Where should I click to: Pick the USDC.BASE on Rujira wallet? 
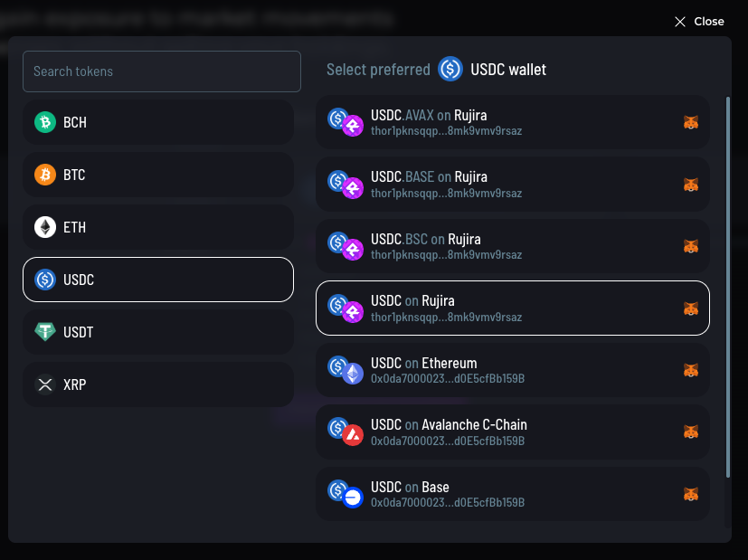(512, 184)
